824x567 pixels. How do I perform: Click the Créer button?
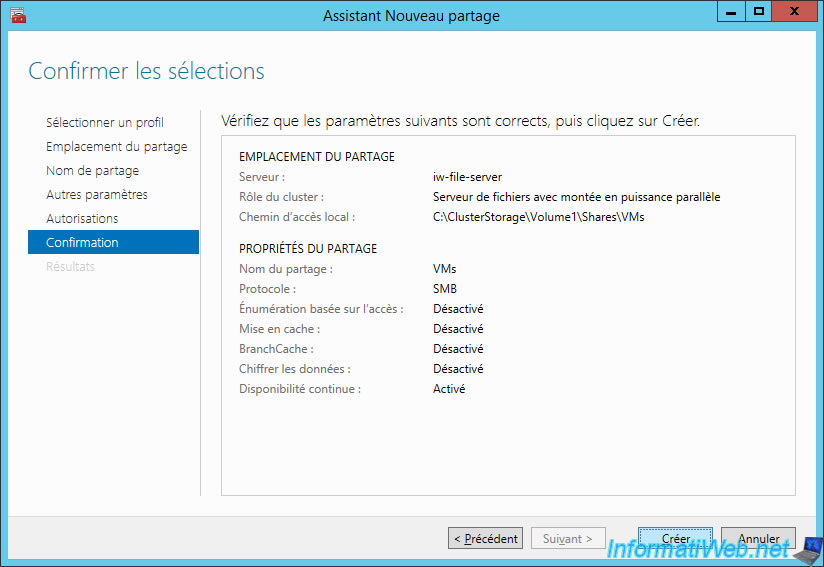(x=675, y=538)
